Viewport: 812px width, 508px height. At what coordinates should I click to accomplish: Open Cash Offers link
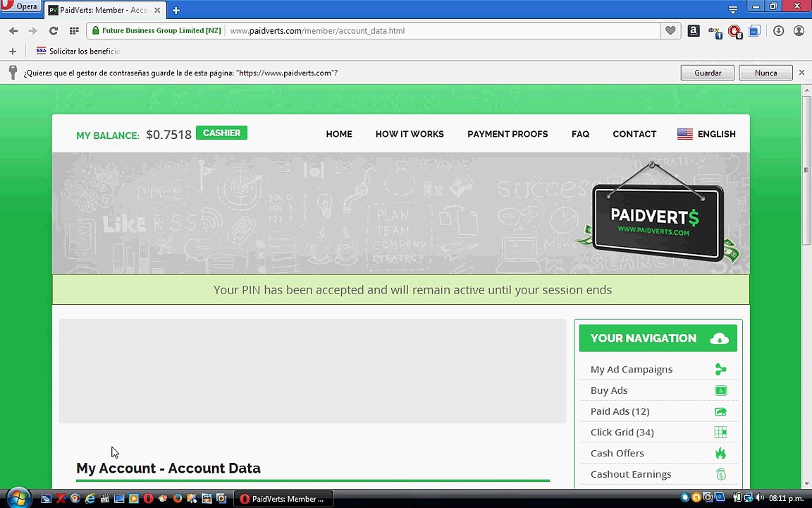pyautogui.click(x=617, y=453)
